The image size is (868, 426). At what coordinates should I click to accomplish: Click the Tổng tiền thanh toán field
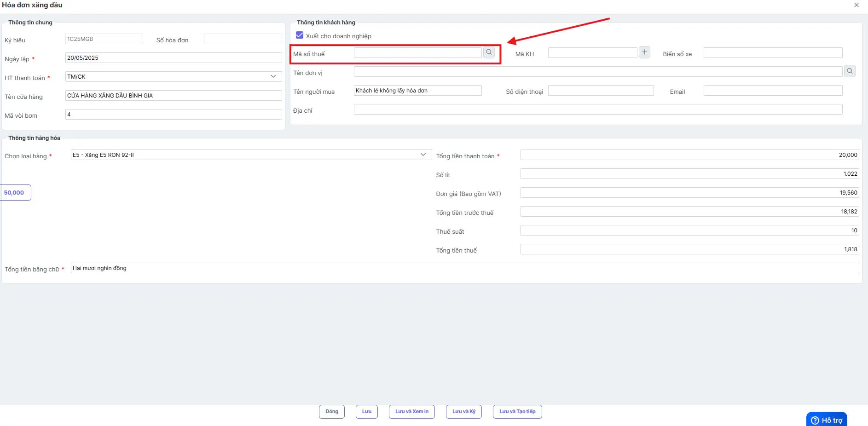[x=689, y=155]
